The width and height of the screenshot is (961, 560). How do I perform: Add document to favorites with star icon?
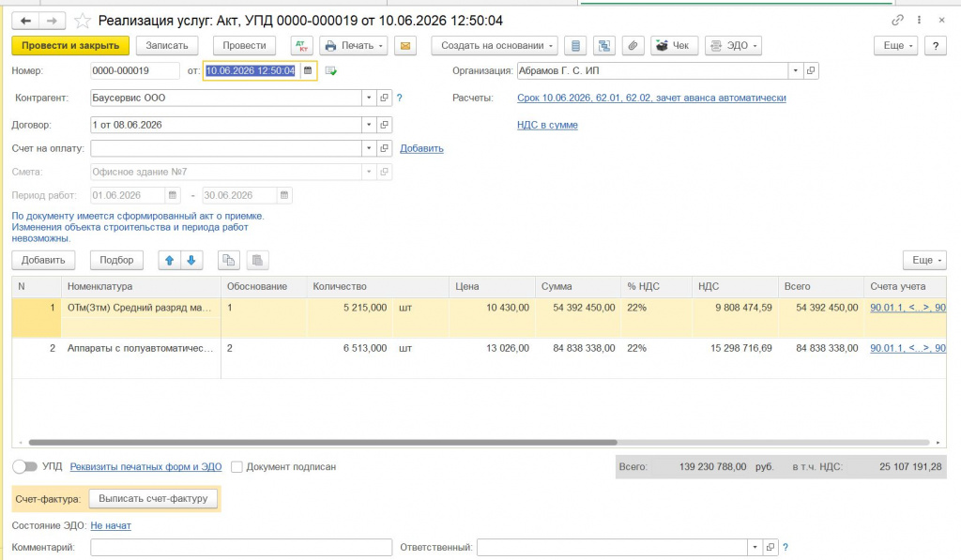click(x=83, y=21)
